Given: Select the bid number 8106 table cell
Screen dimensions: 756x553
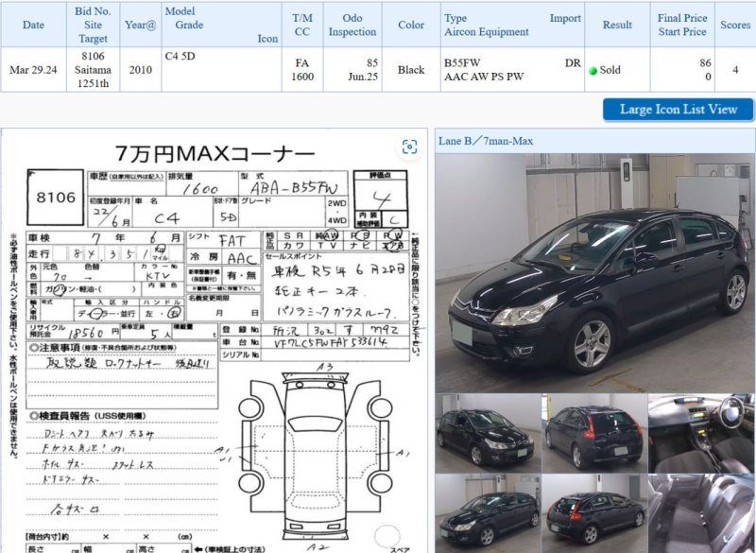Looking at the screenshot, I should (93, 70).
